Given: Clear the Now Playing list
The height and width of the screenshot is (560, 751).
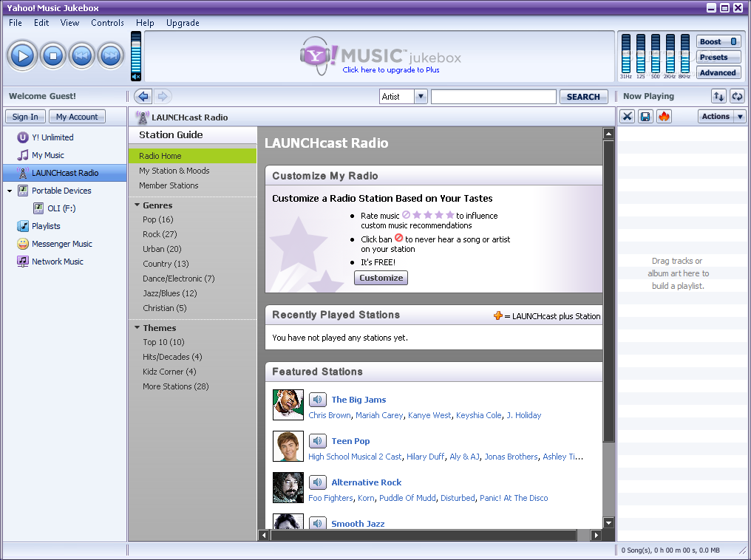Looking at the screenshot, I should (628, 116).
